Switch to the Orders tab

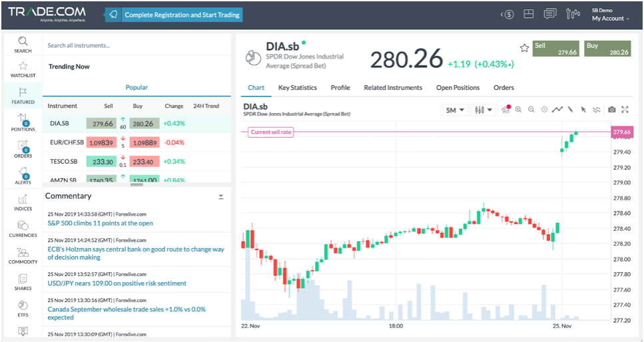pos(503,87)
